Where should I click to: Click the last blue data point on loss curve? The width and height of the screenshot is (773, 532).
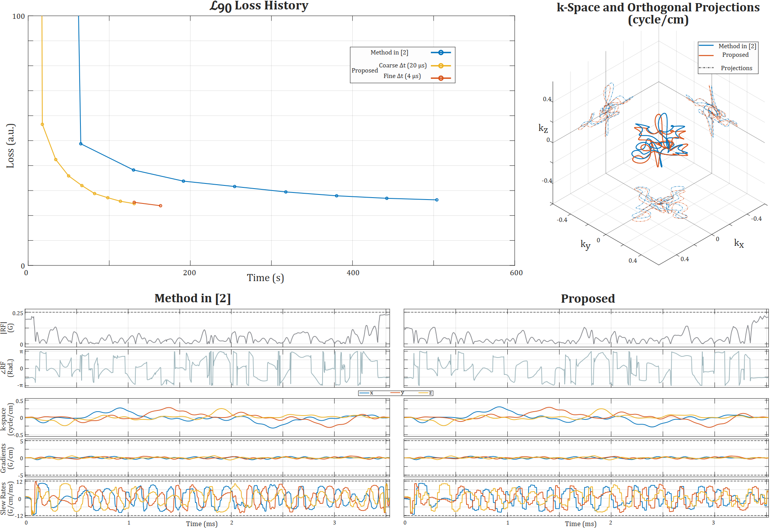click(x=437, y=200)
